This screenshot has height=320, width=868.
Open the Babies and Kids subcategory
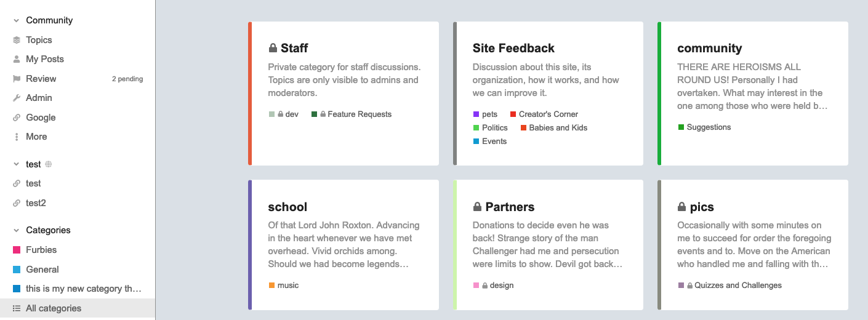558,128
